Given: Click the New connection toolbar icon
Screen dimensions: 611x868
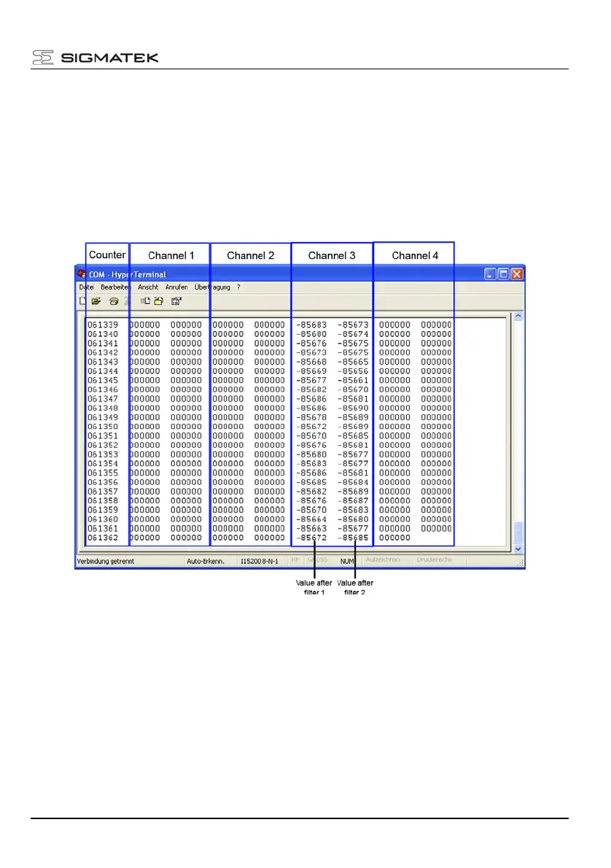Looking at the screenshot, I should (x=82, y=301).
